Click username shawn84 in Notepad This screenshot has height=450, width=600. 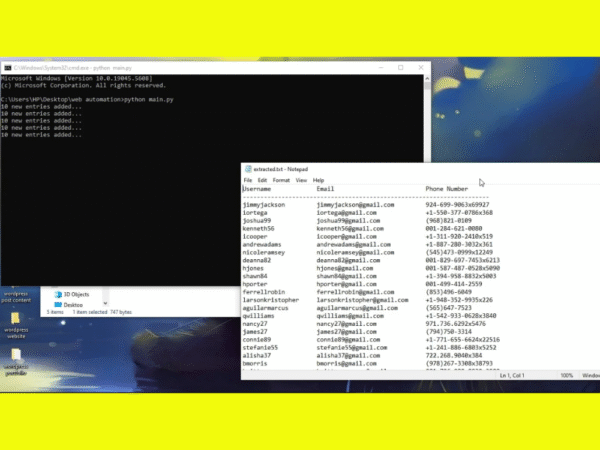(x=255, y=276)
